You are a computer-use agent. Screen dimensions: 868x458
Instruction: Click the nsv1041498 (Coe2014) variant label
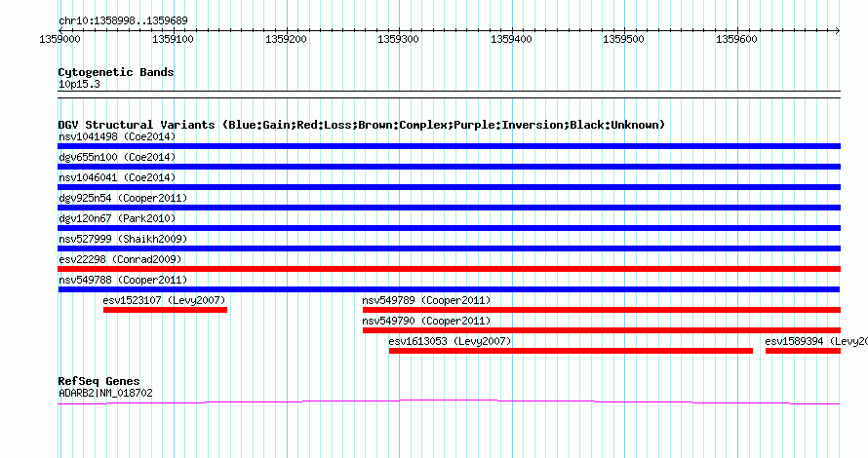117,136
